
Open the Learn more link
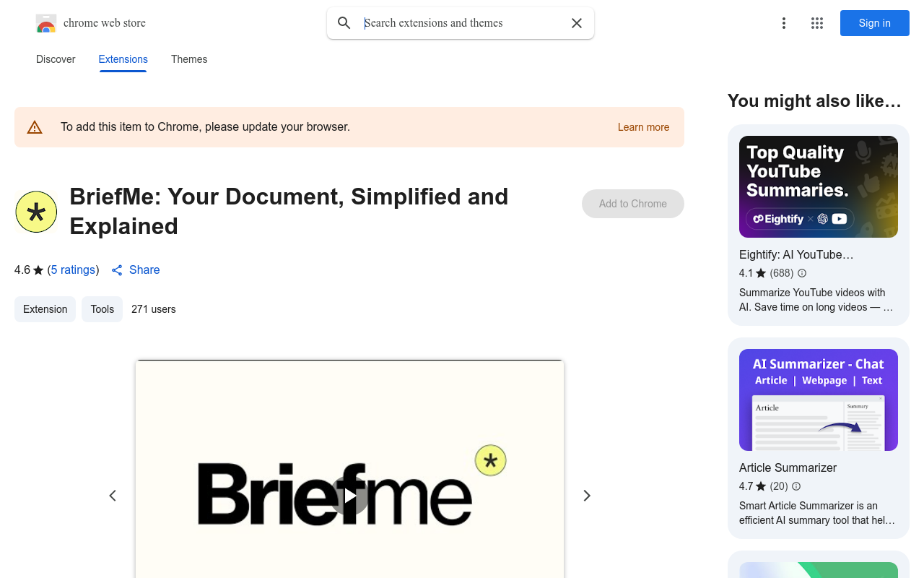644,127
